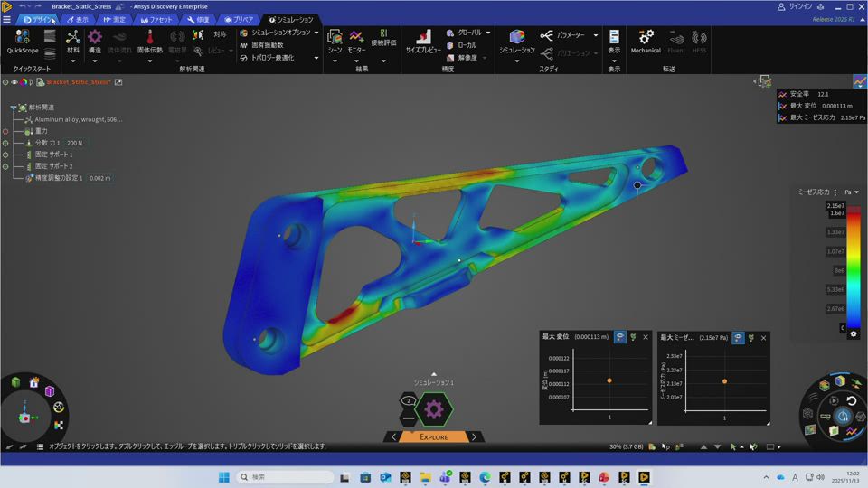Open the legend settings gear icon

point(854,334)
